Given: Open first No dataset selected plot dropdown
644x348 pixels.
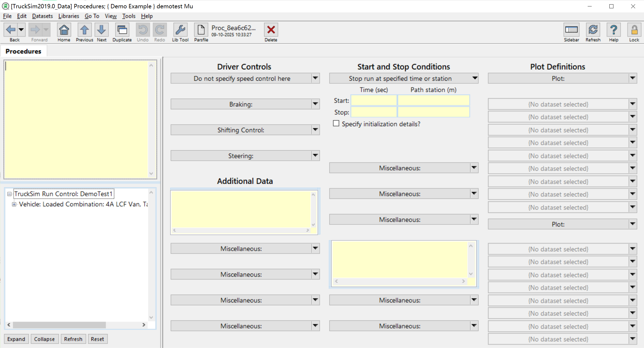Looking at the screenshot, I should (633, 104).
